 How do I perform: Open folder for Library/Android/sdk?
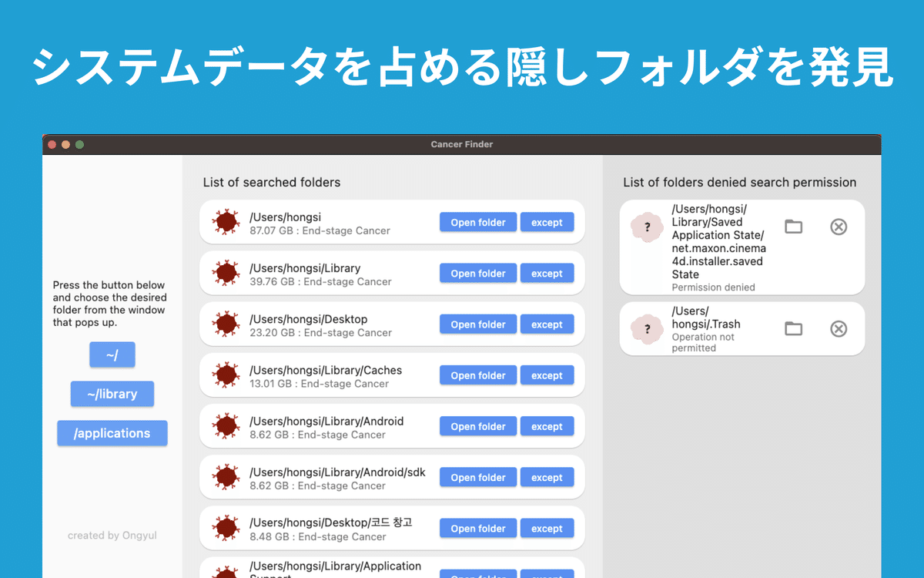pos(478,476)
